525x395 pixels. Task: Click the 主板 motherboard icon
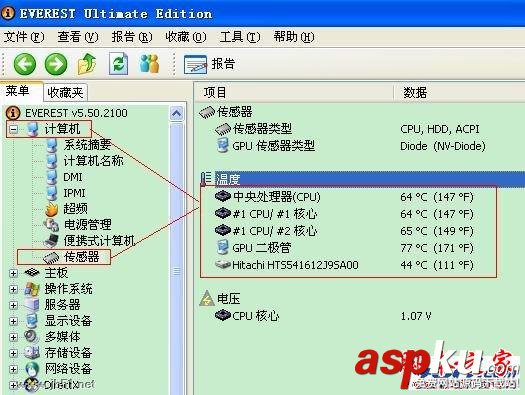pyautogui.click(x=32, y=273)
